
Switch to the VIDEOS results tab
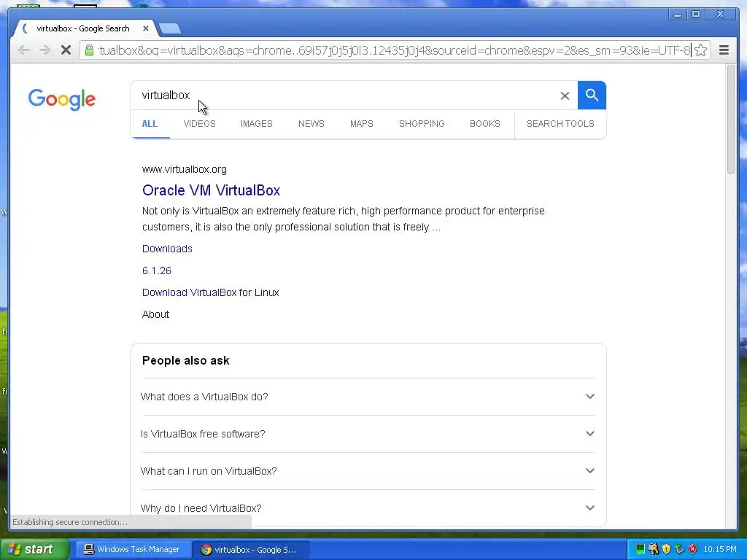click(199, 124)
